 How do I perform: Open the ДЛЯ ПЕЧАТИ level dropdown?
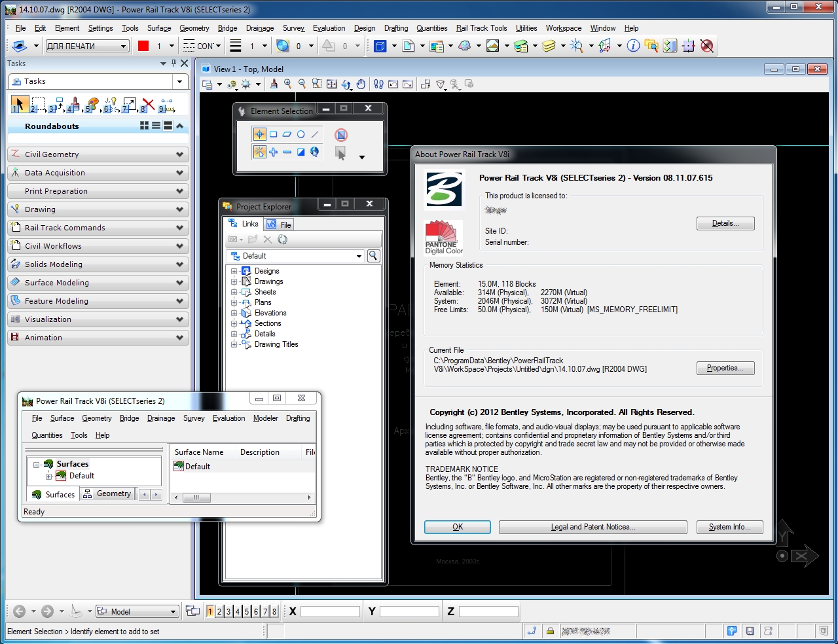(86, 46)
